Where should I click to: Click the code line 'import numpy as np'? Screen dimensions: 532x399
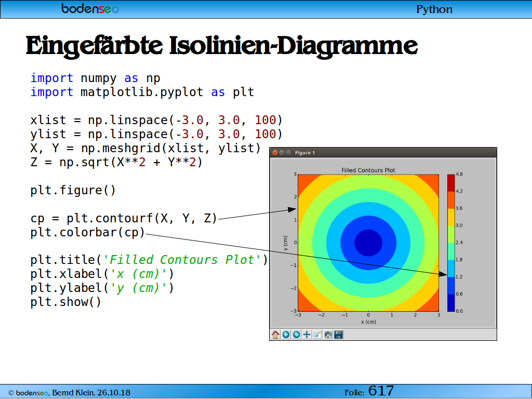[x=96, y=78]
